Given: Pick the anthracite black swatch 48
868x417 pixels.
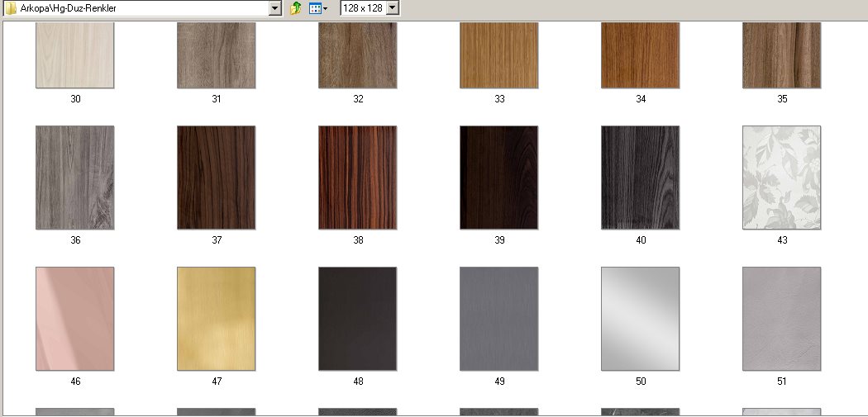Looking at the screenshot, I should 358,319.
